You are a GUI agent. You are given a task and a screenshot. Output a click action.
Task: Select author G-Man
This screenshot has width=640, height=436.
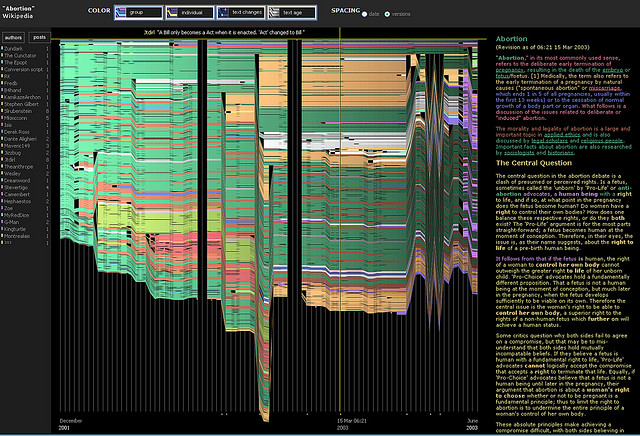click(11, 222)
